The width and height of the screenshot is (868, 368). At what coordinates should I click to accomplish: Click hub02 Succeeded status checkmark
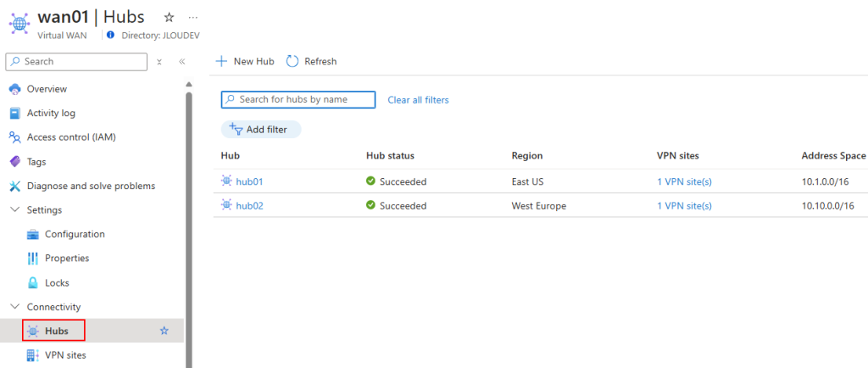pyautogui.click(x=371, y=205)
